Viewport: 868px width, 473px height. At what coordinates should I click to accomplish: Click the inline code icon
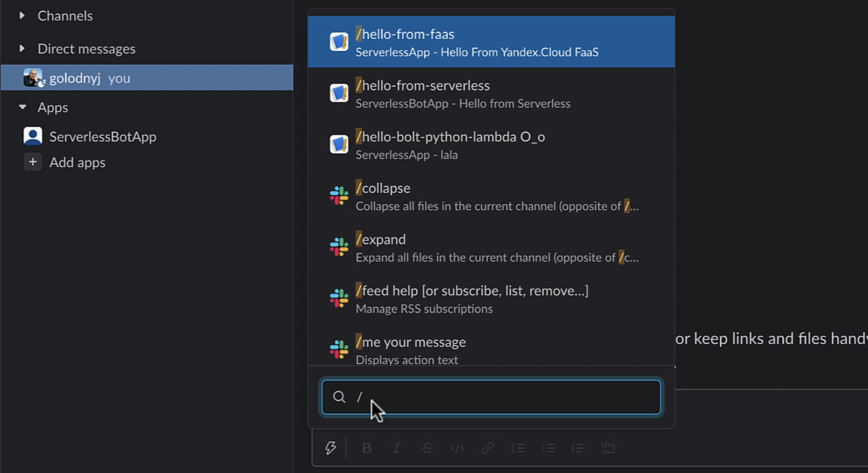pos(457,448)
